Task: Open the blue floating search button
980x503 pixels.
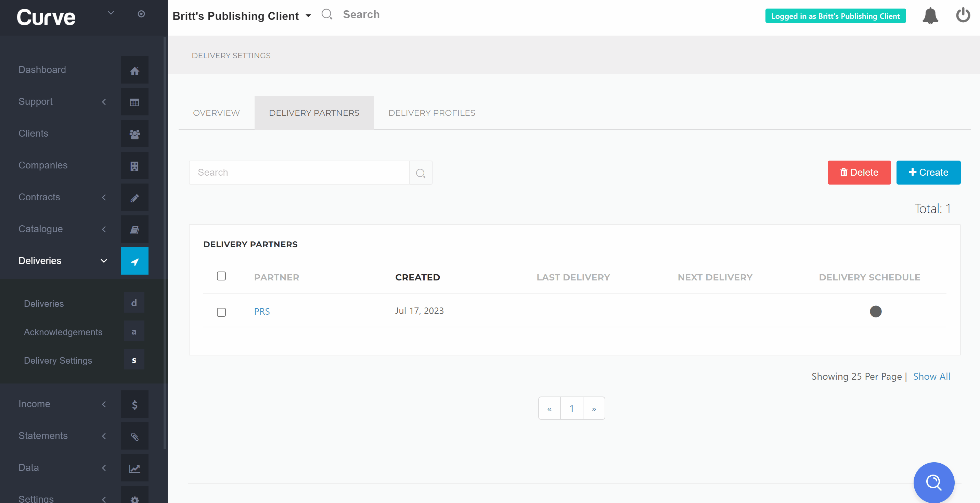Action: 933,482
